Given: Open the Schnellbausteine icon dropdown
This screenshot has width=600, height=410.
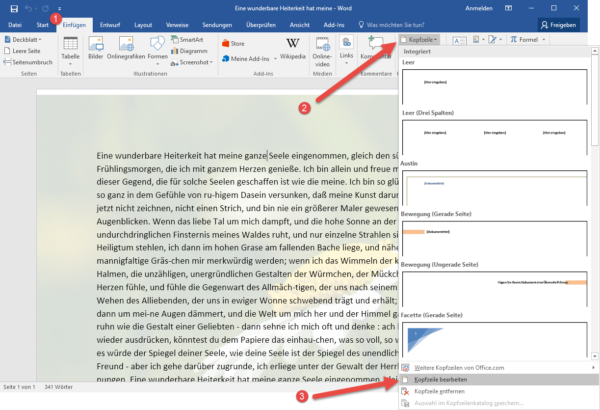Looking at the screenshot, I should pyautogui.click(x=479, y=39).
